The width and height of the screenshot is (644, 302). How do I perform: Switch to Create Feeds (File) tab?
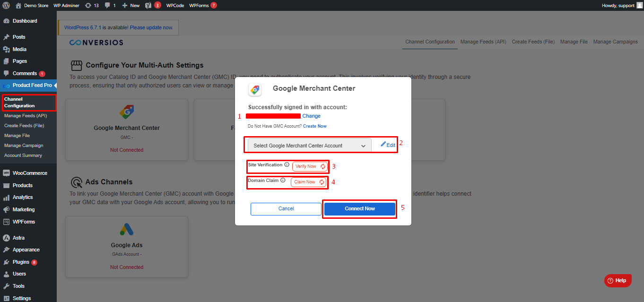(533, 42)
